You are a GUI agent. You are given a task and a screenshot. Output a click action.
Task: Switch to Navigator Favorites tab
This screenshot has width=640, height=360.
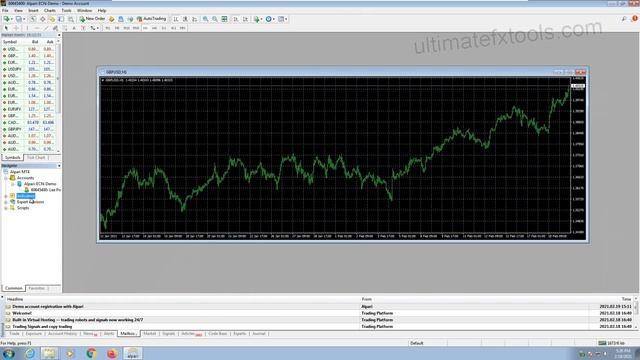(x=37, y=288)
